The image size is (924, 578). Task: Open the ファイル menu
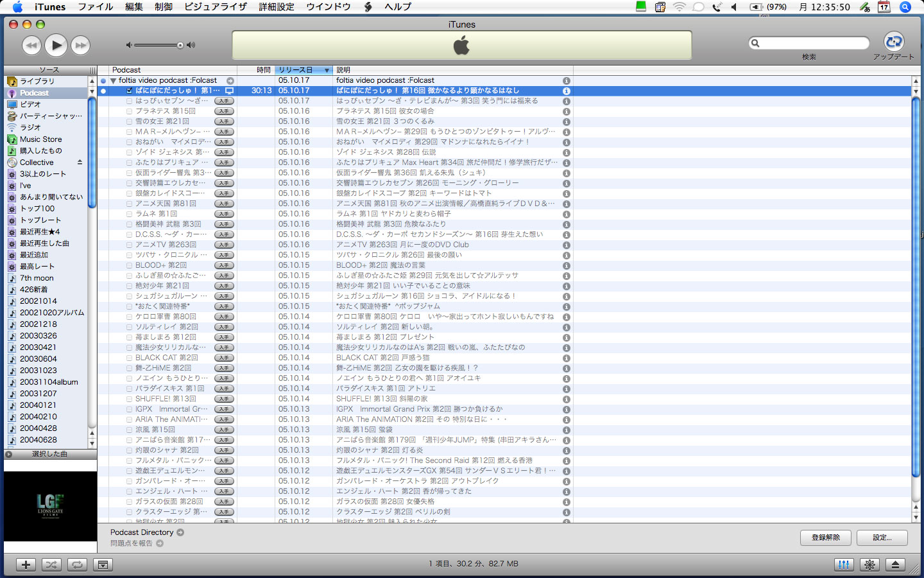pos(96,7)
